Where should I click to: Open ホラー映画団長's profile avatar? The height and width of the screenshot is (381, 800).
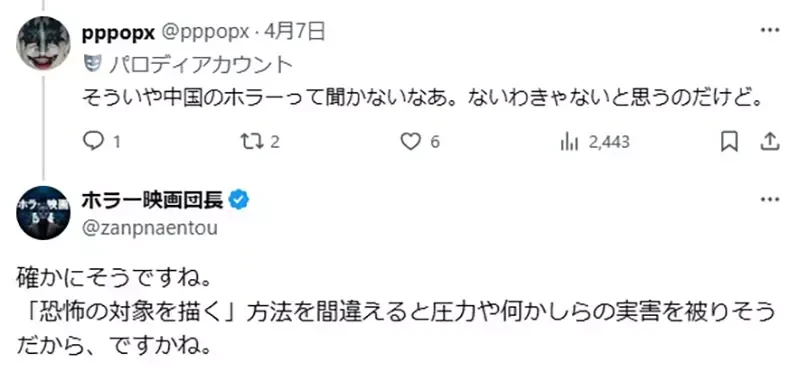point(43,213)
